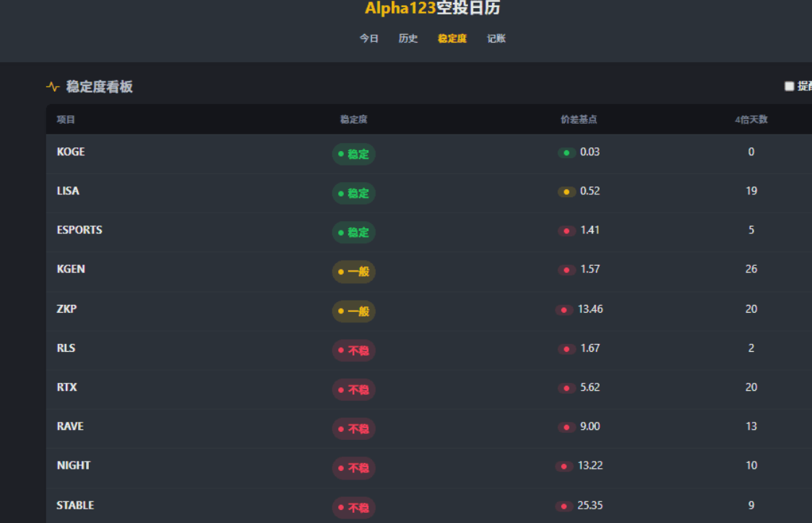Click the pulse icon beside 稳定度看板

point(53,87)
